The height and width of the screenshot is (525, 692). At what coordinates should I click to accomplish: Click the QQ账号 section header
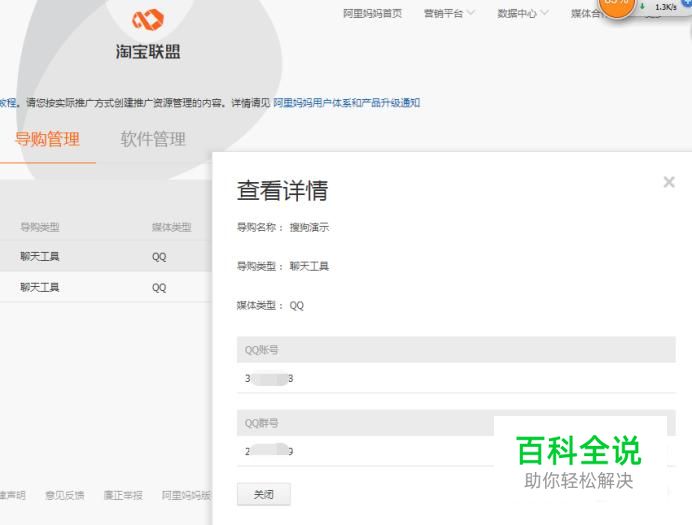click(456, 350)
